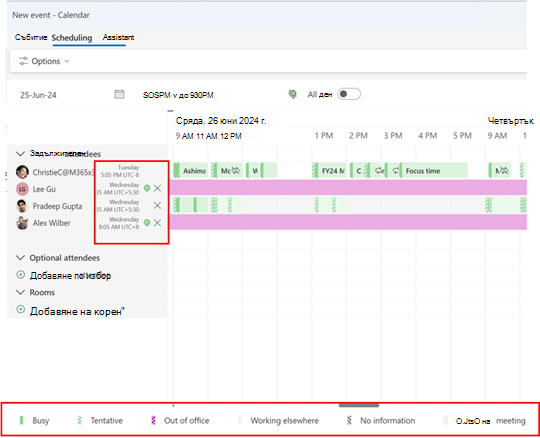
Task: Click Lee Gu's LG avatar
Action: click(22, 189)
